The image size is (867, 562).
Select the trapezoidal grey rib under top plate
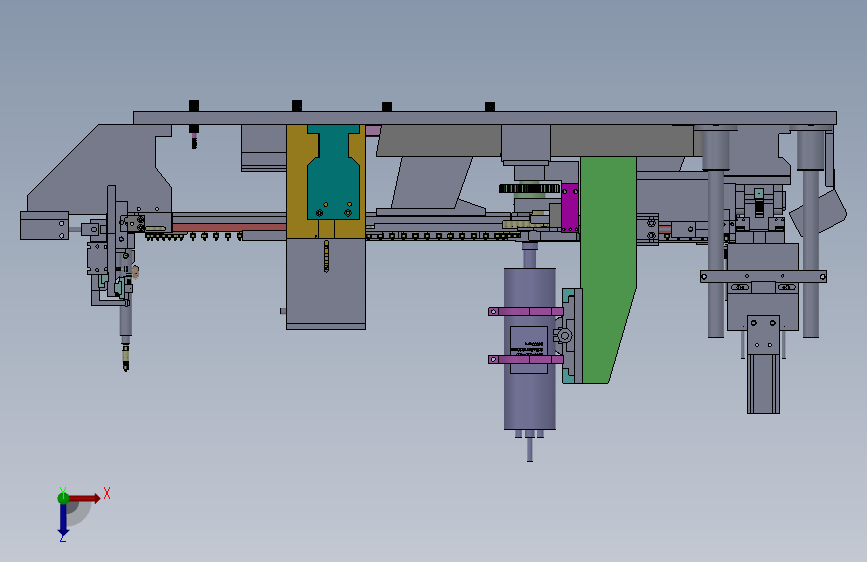pyautogui.click(x=432, y=183)
